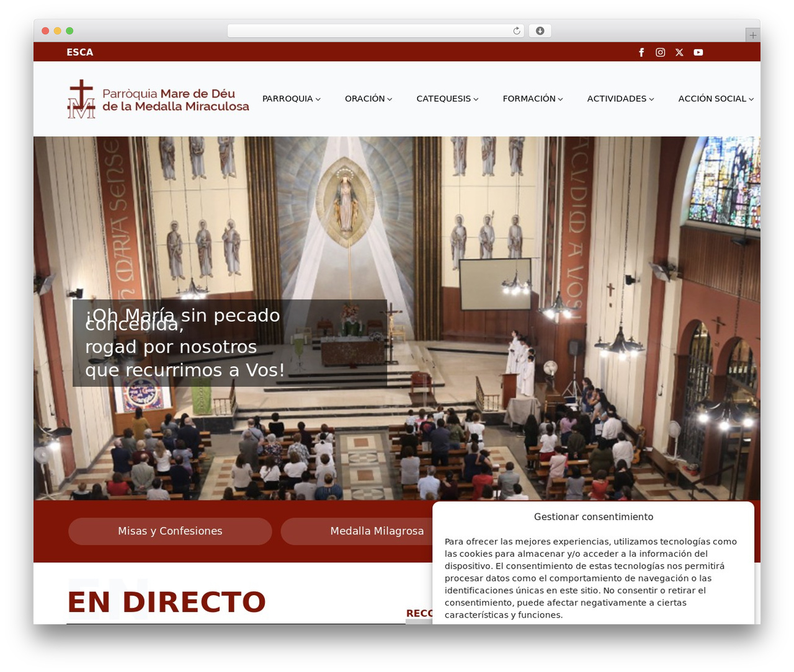The width and height of the screenshot is (794, 672).
Task: Open Misas y Confesiones button
Action: (x=170, y=531)
